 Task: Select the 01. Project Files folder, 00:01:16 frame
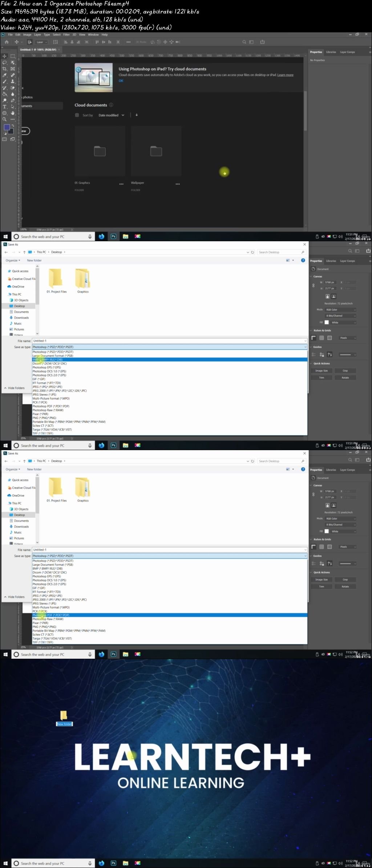pyautogui.click(x=56, y=490)
